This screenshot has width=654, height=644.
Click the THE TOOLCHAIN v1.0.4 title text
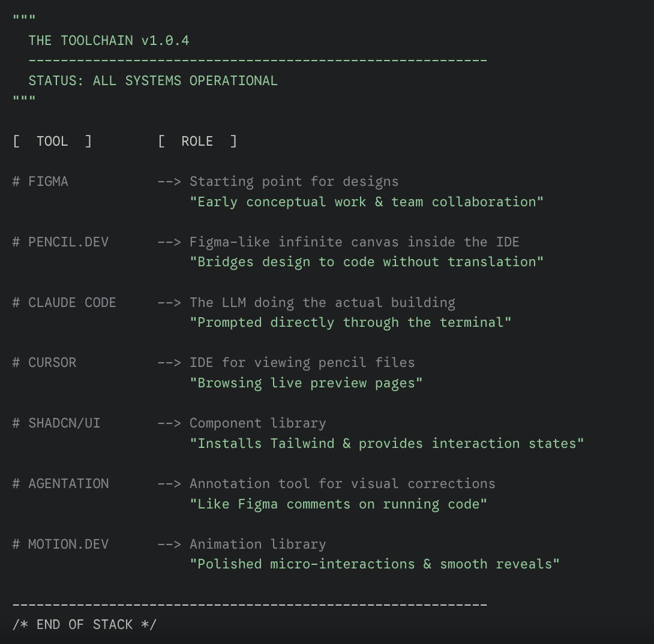point(109,41)
